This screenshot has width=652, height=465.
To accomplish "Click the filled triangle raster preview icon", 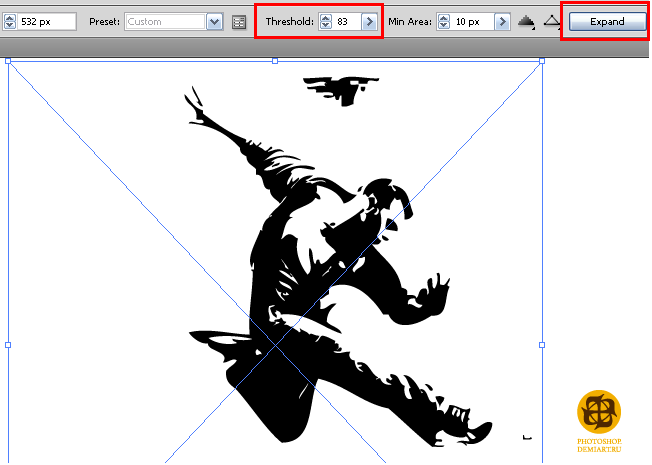I will 526,22.
